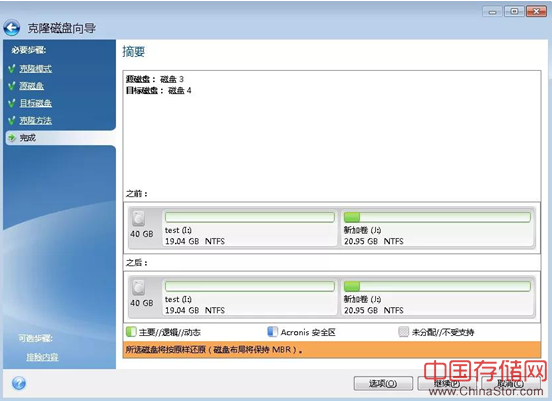This screenshot has height=401, width=552.
Task: Minimize the clone wizard window
Action: coord(493,12)
